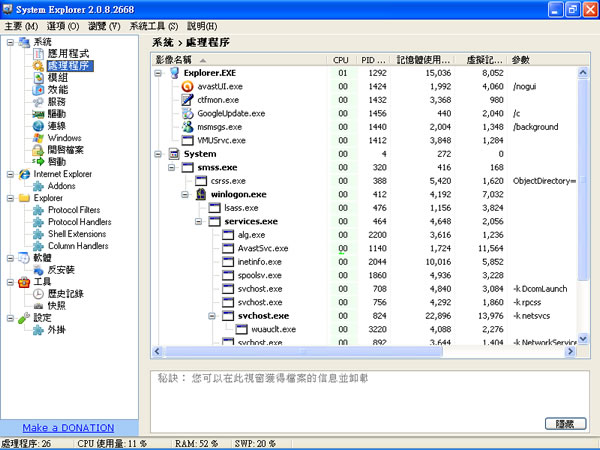Open the 系統工具 (S) menu
The height and width of the screenshot is (450, 600).
click(x=153, y=25)
